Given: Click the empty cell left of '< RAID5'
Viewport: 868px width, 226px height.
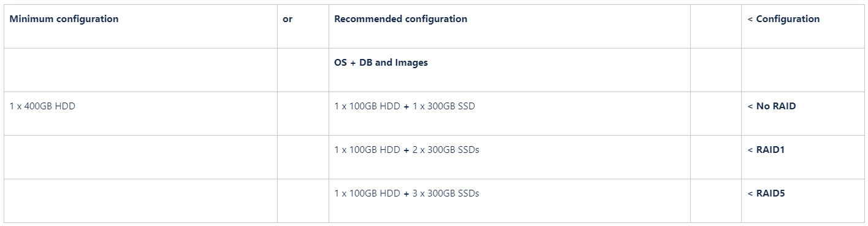Looking at the screenshot, I should (x=716, y=201).
